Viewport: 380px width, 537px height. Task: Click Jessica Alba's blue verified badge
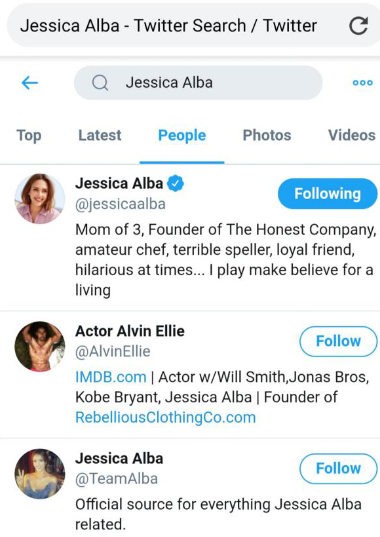(x=175, y=183)
